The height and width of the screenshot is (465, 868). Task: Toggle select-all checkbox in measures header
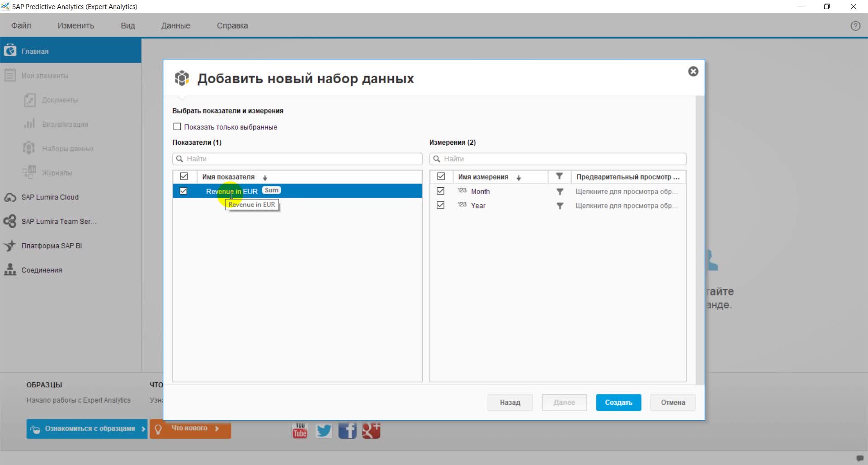[184, 176]
